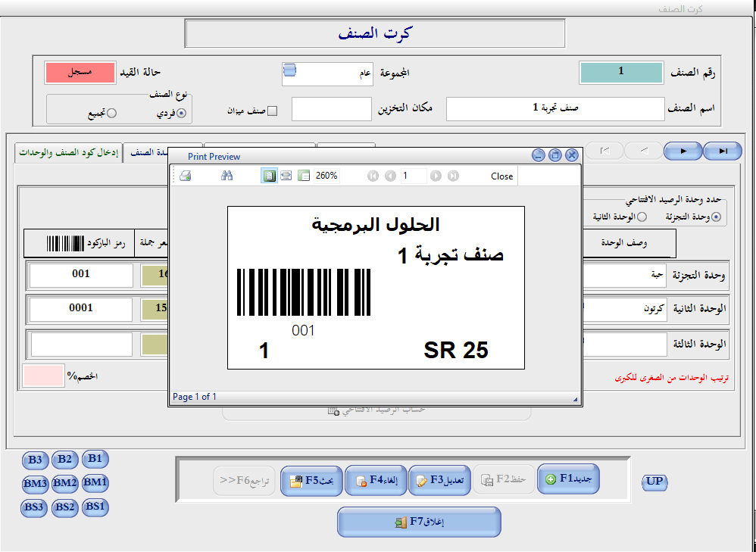Screen dimensions: 756x552
Task: Click the رقم الصنف field showing 1
Action: [x=621, y=73]
